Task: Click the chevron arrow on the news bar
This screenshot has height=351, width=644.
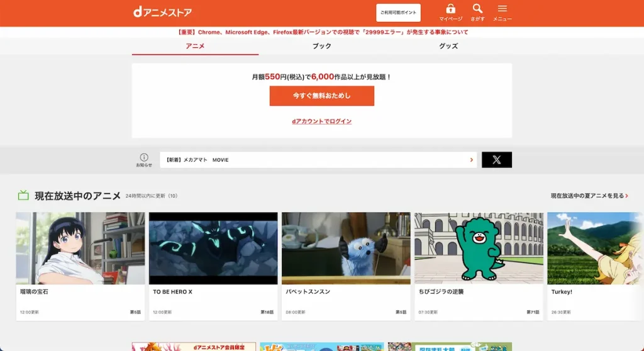Action: pyautogui.click(x=472, y=160)
